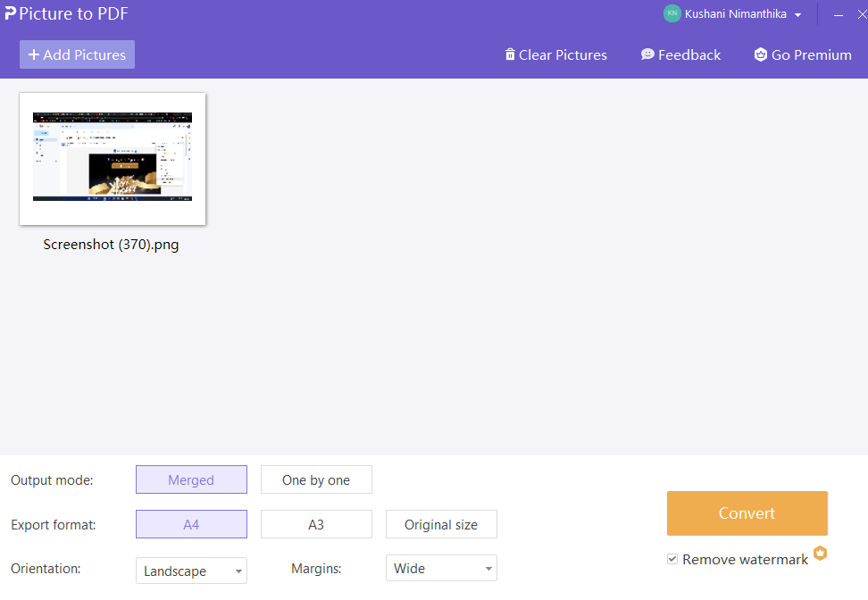Expand the Kushani Nimanthika account menu
The height and width of the screenshot is (600, 868).
tap(798, 13)
